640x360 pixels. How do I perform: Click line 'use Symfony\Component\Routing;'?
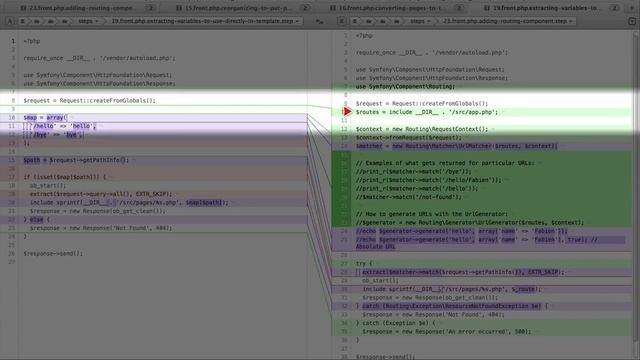pos(405,87)
